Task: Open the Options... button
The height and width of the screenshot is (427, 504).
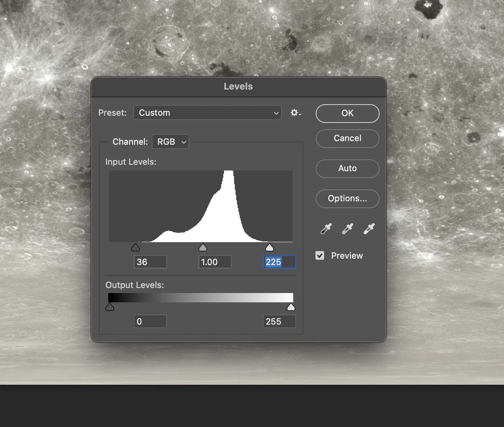Action: pos(347,198)
